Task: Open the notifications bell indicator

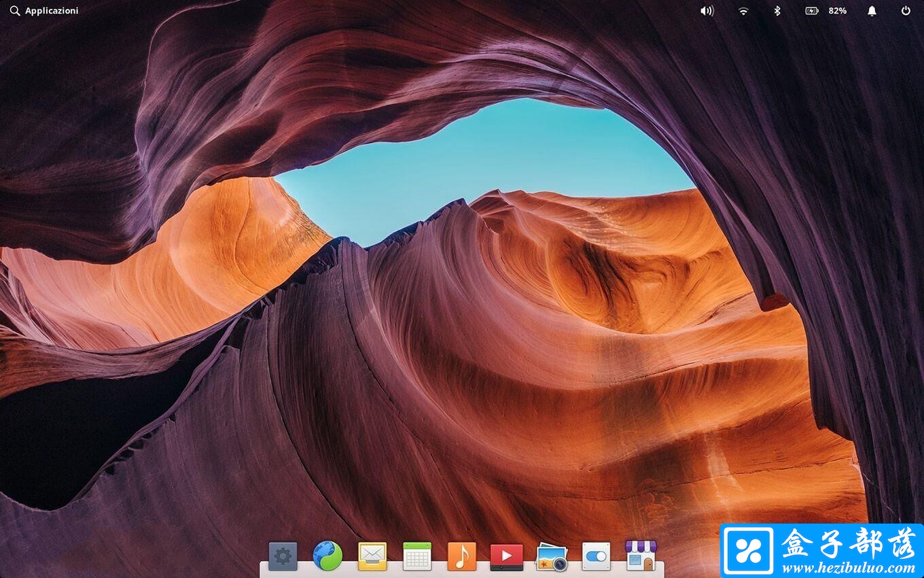Action: click(872, 11)
